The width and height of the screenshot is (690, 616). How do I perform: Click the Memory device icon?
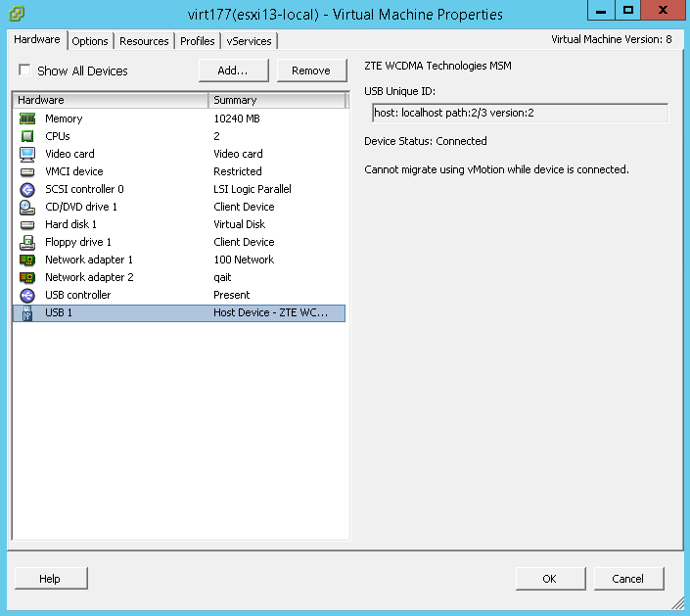[27, 118]
